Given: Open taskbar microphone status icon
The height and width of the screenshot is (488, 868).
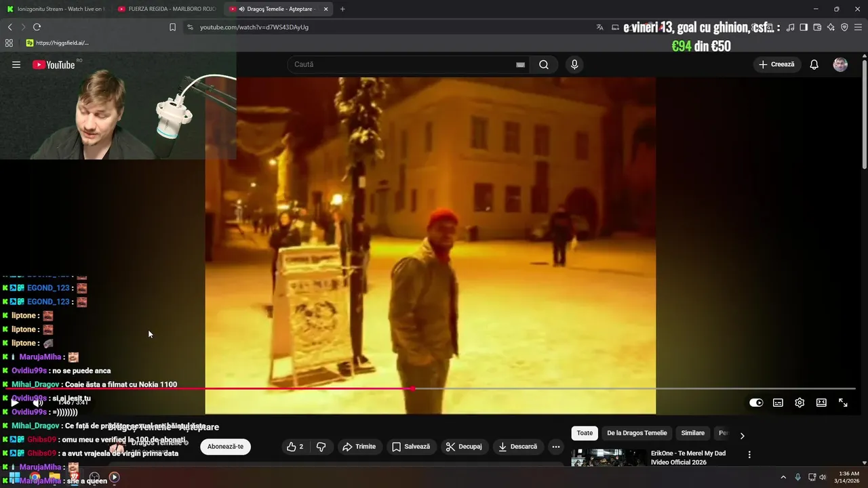Looking at the screenshot, I should click(798, 477).
